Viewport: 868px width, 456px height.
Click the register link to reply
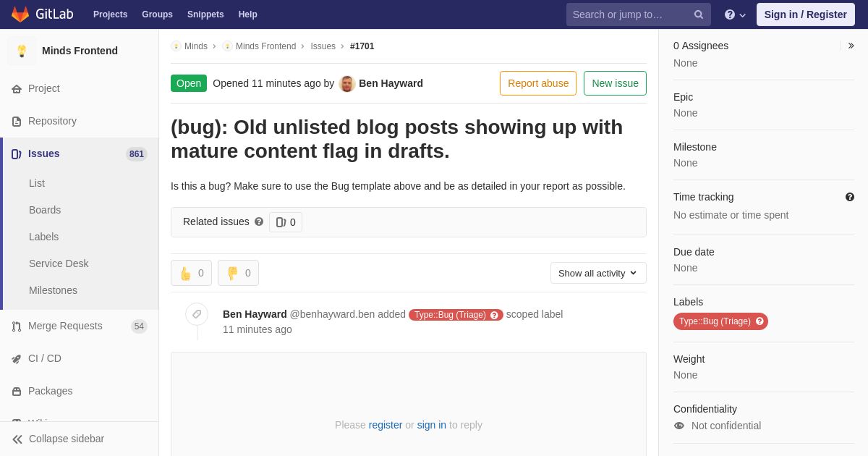coord(386,425)
